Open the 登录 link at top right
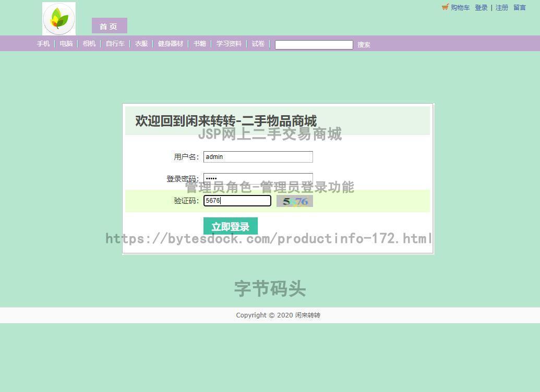The height and width of the screenshot is (392, 540). [x=481, y=7]
